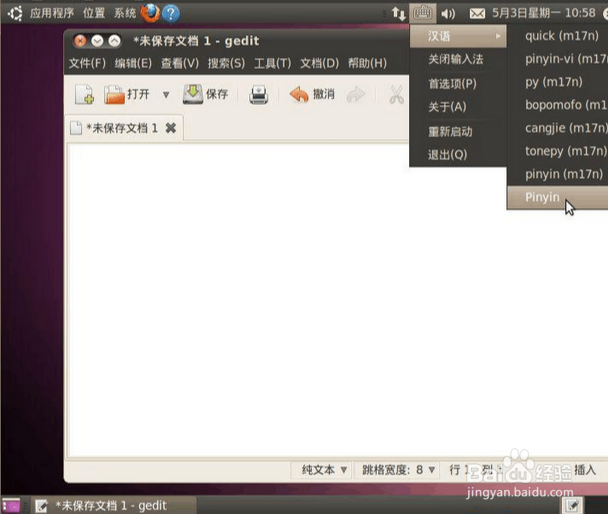Select quick (m17n) input method

[558, 36]
